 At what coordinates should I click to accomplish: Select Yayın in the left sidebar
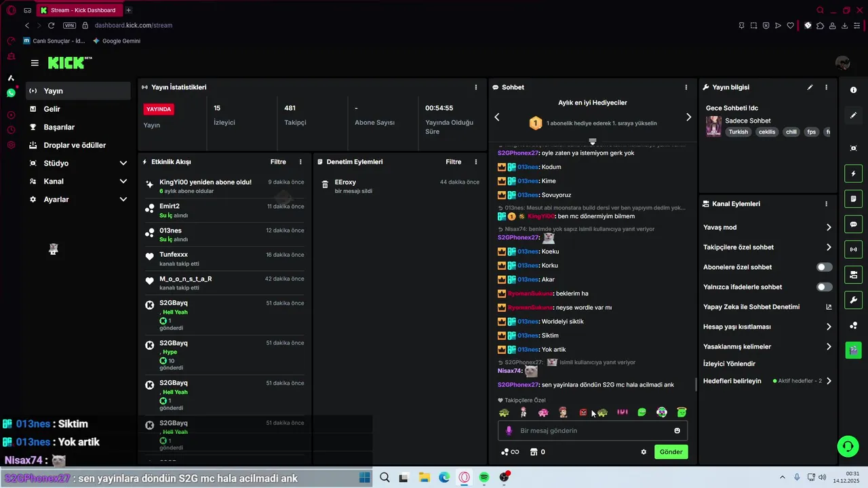pos(78,91)
